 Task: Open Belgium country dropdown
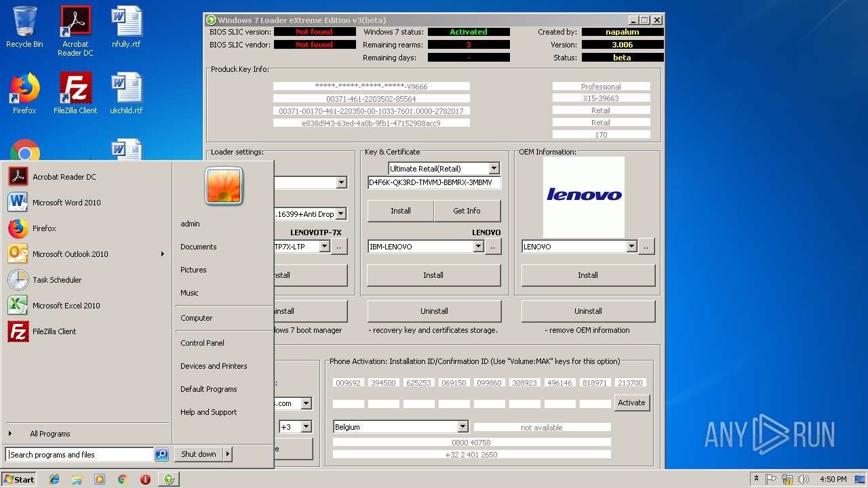pos(462,427)
